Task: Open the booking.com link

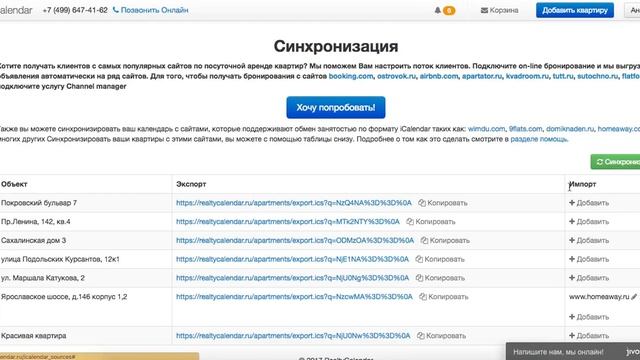Action: [x=351, y=76]
